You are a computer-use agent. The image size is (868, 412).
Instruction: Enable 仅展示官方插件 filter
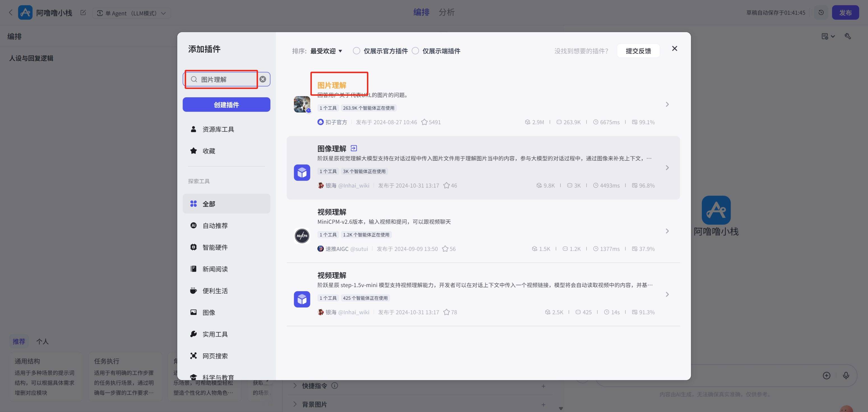[356, 51]
